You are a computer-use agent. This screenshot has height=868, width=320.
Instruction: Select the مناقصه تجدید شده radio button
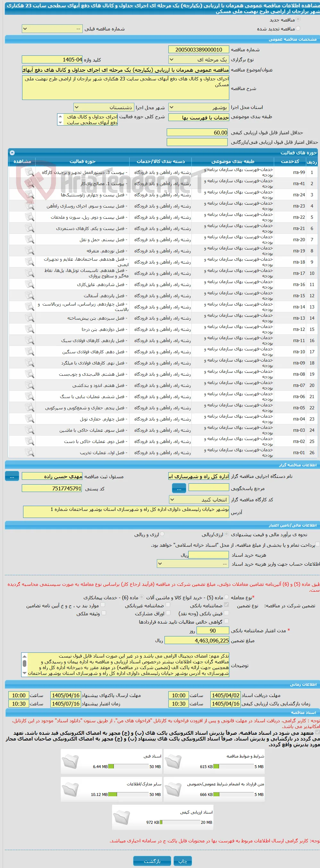298,29
